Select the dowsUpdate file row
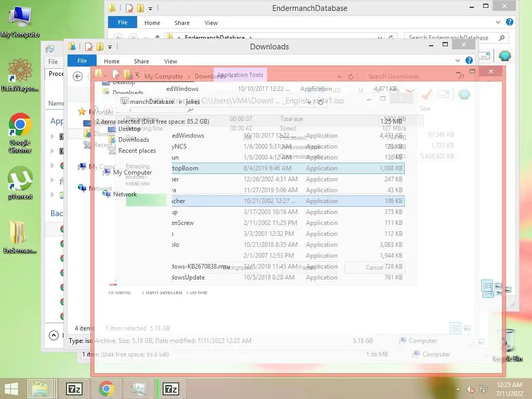This screenshot has width=532, height=399. pyautogui.click(x=288, y=277)
